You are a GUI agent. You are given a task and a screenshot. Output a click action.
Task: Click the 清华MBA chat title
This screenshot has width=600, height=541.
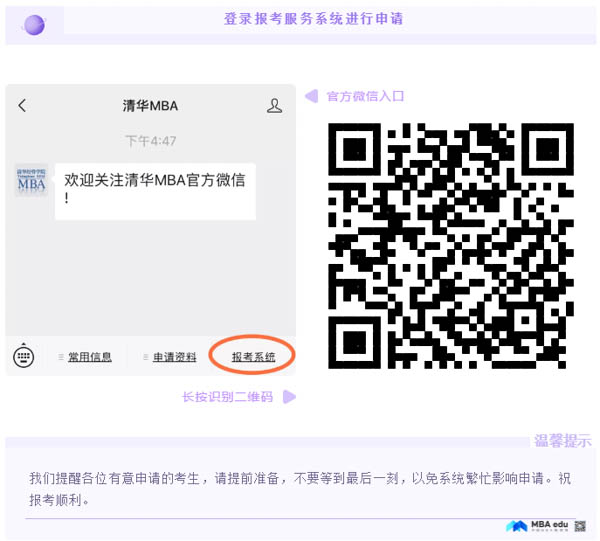(x=150, y=106)
